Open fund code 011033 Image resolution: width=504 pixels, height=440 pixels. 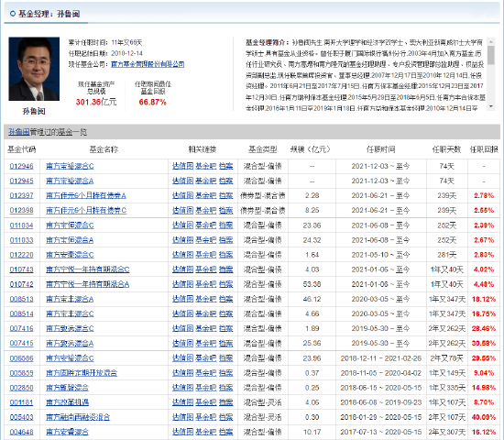pos(22,240)
